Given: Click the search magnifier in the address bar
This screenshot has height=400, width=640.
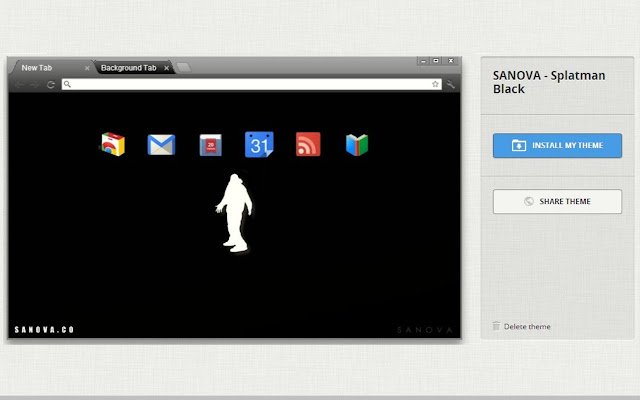Looking at the screenshot, I should pyautogui.click(x=67, y=84).
